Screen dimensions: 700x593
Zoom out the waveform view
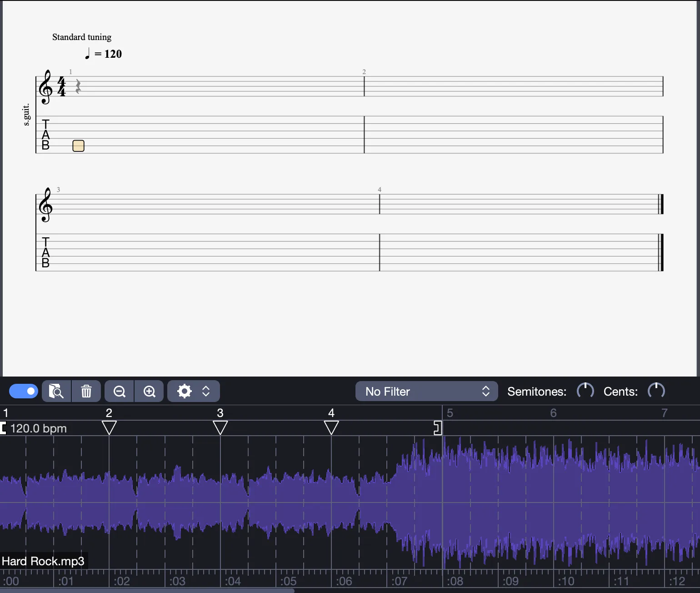pyautogui.click(x=120, y=391)
